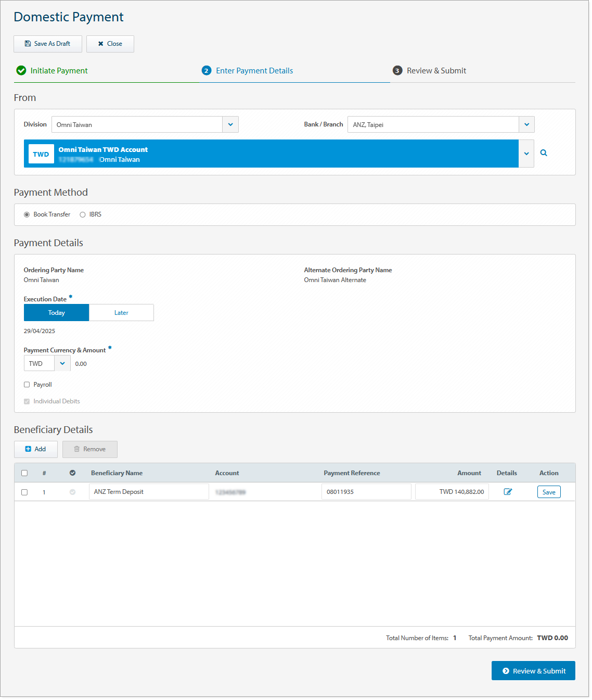This screenshot has width=592, height=700.
Task: Click the green checkmark on Initiate Payment
Action: [x=21, y=70]
